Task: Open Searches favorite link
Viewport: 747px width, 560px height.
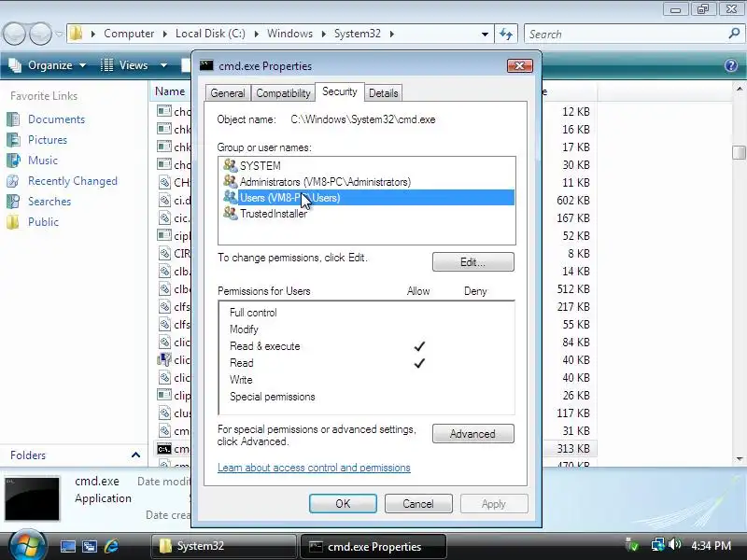Action: pos(49,202)
